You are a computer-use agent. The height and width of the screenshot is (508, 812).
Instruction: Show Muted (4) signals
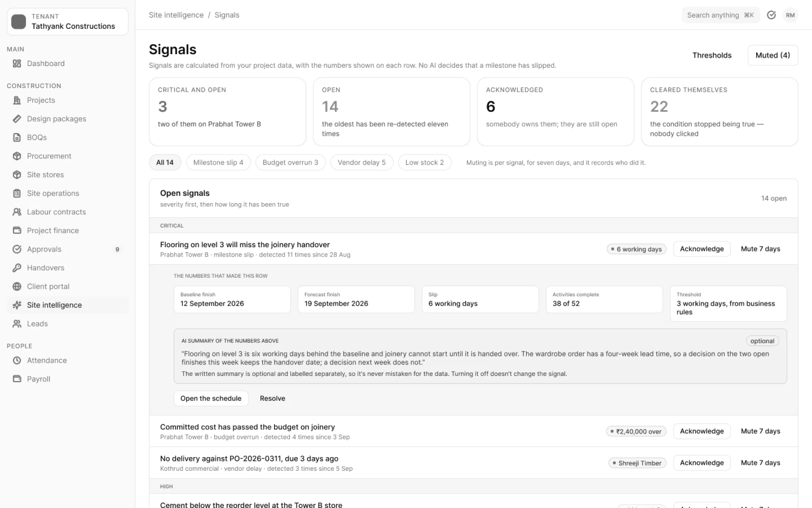[x=773, y=55]
